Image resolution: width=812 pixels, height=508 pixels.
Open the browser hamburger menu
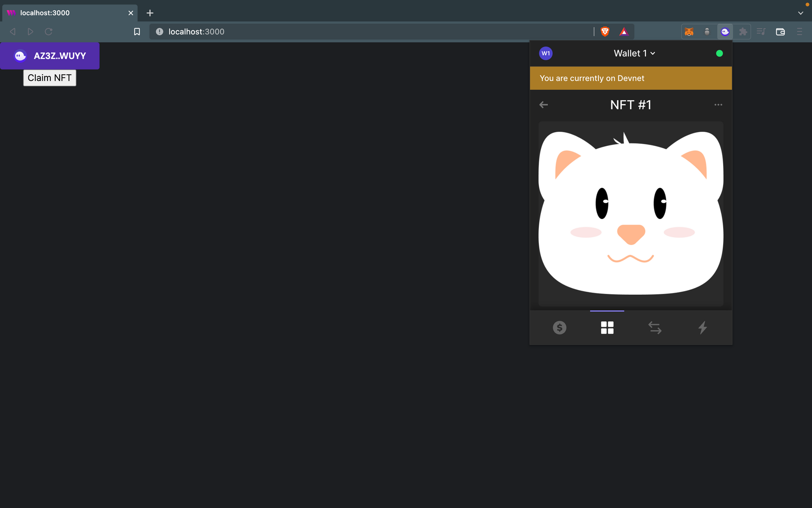[x=799, y=32]
